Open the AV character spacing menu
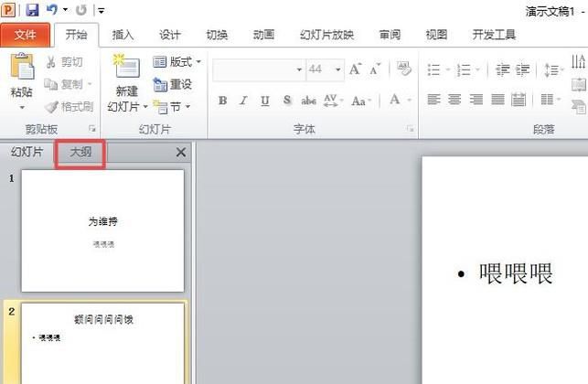This screenshot has height=384, width=588. point(333,101)
